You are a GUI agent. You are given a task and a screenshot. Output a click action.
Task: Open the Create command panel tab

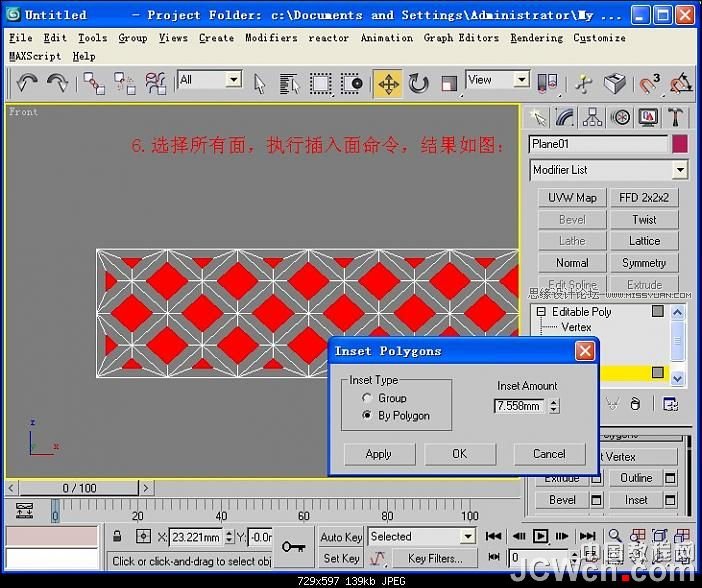(538, 118)
